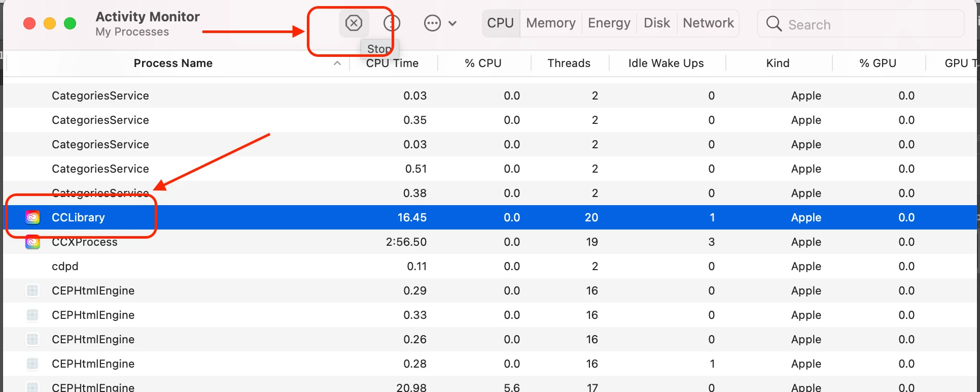Click icon of CEPHtmlEngine with 0.33 time

(x=32, y=315)
